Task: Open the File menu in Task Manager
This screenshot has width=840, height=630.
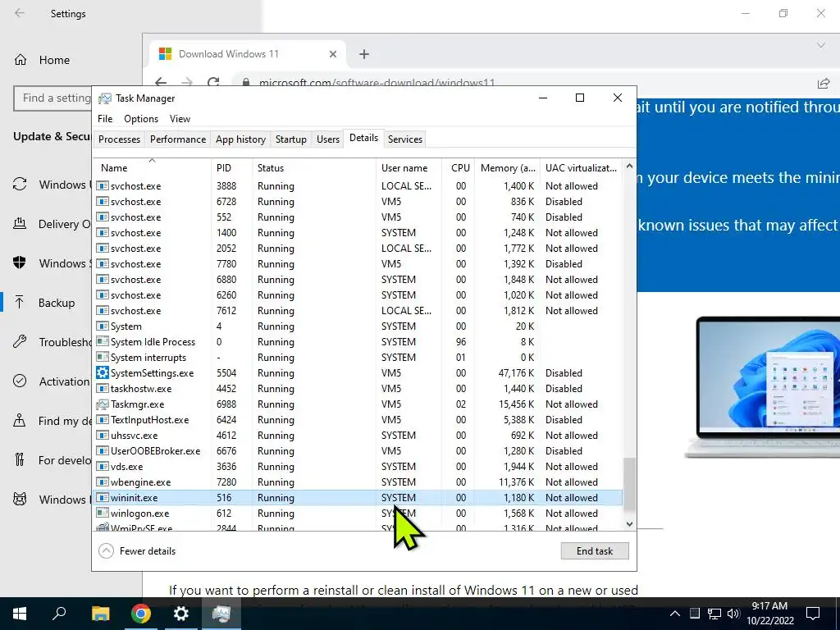Action: point(105,118)
